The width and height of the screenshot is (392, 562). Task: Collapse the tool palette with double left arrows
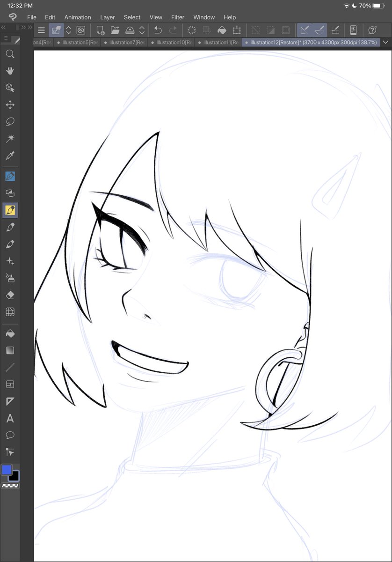click(x=3, y=28)
